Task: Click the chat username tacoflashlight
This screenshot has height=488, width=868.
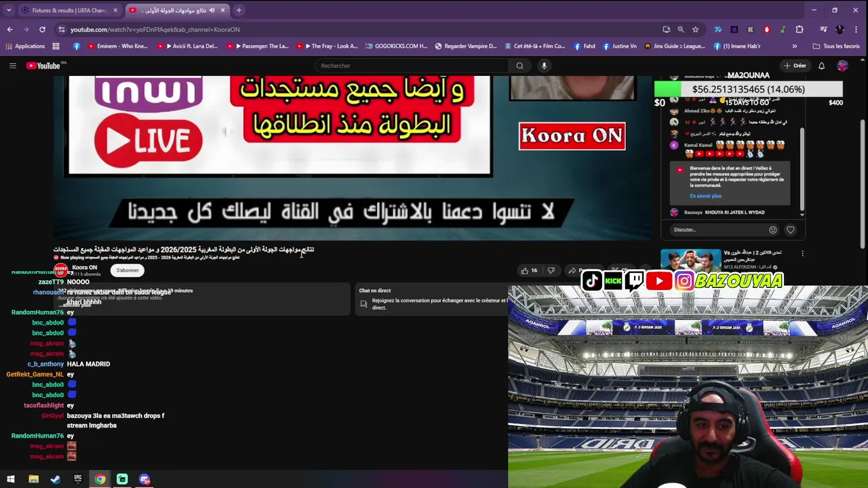Action: point(43,405)
